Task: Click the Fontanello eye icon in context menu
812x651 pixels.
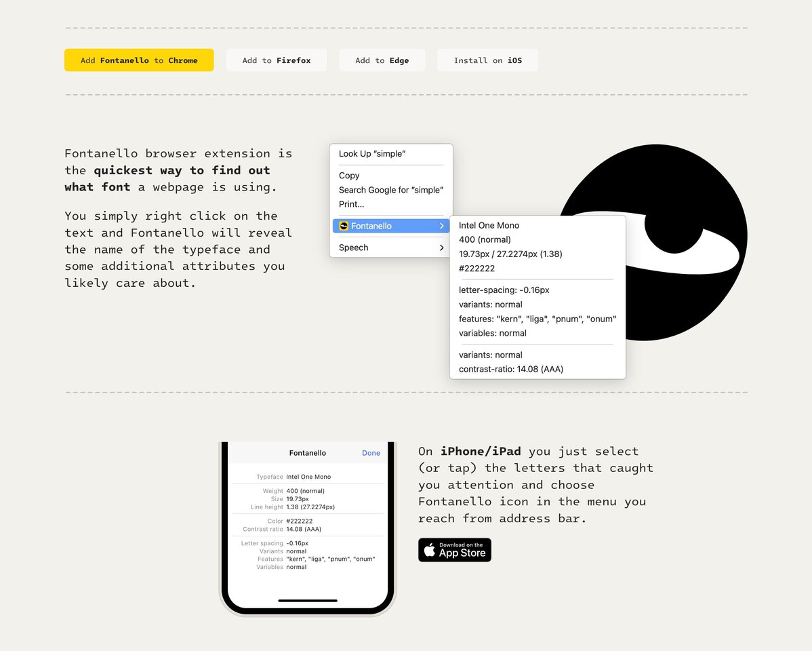Action: click(344, 226)
